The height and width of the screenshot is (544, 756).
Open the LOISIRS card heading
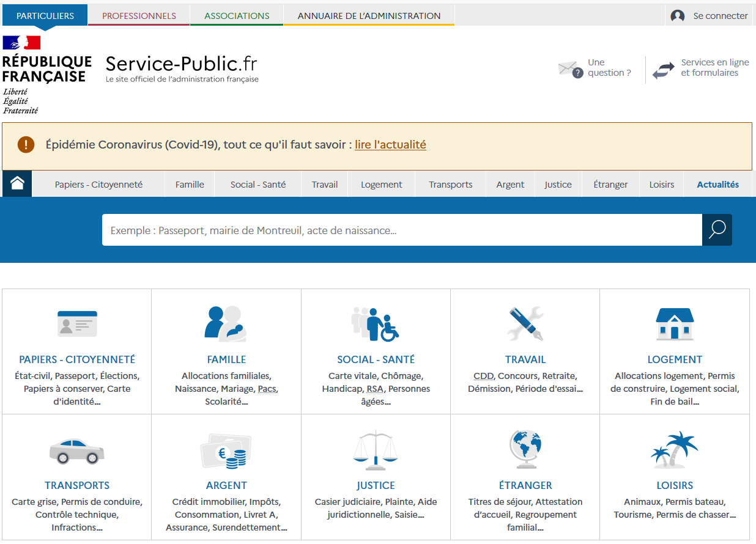[675, 485]
